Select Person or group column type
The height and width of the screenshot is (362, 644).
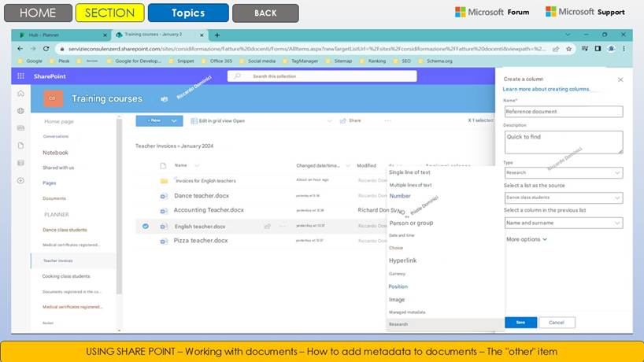[x=411, y=223]
